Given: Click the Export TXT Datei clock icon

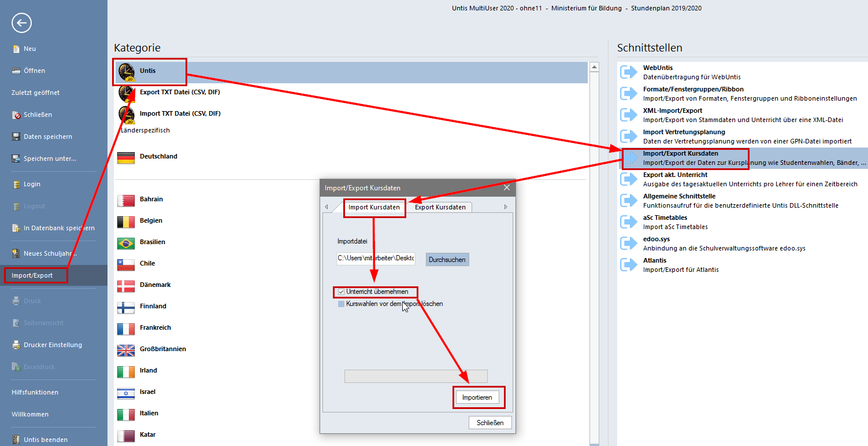Looking at the screenshot, I should tap(127, 93).
